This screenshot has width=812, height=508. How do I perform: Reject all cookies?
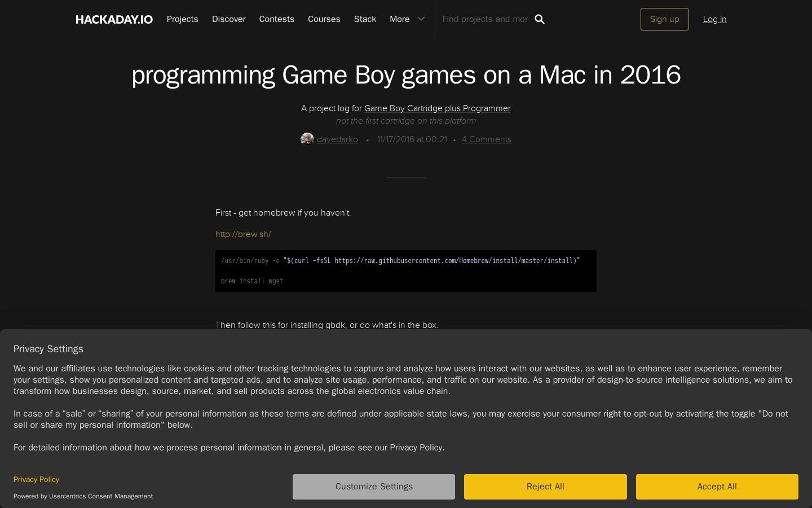click(545, 487)
